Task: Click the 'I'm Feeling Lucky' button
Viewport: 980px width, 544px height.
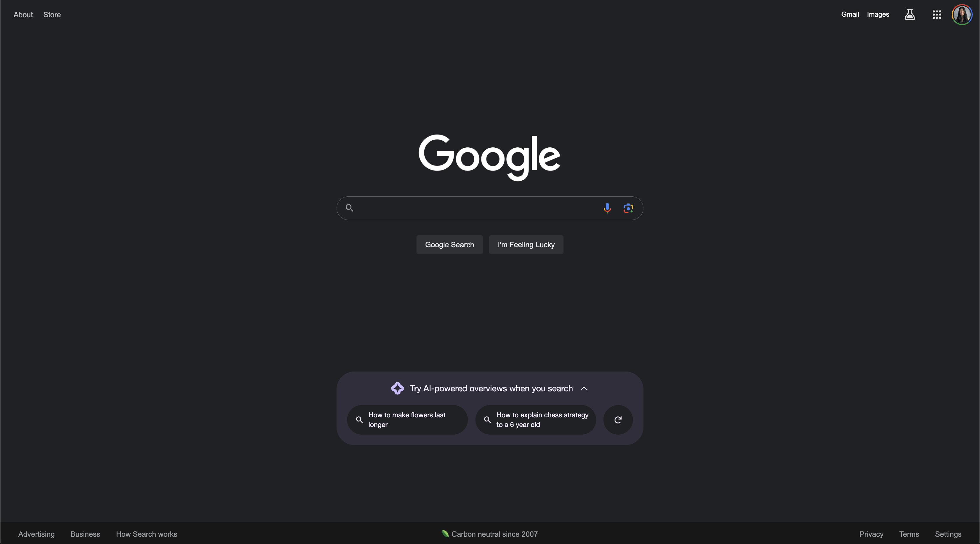Action: 526,245
